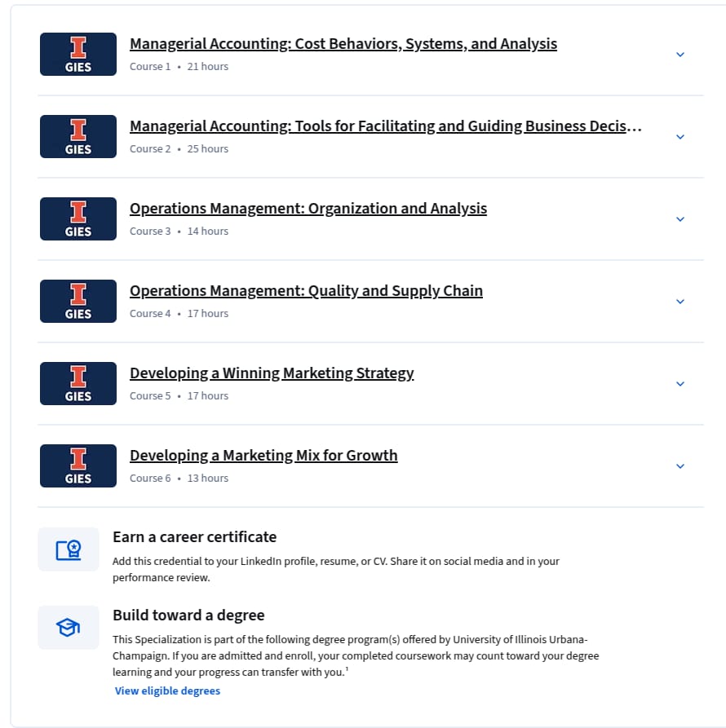
Task: Click the GIES logo for Developing a Winning Marketing Strategy
Action: click(78, 383)
